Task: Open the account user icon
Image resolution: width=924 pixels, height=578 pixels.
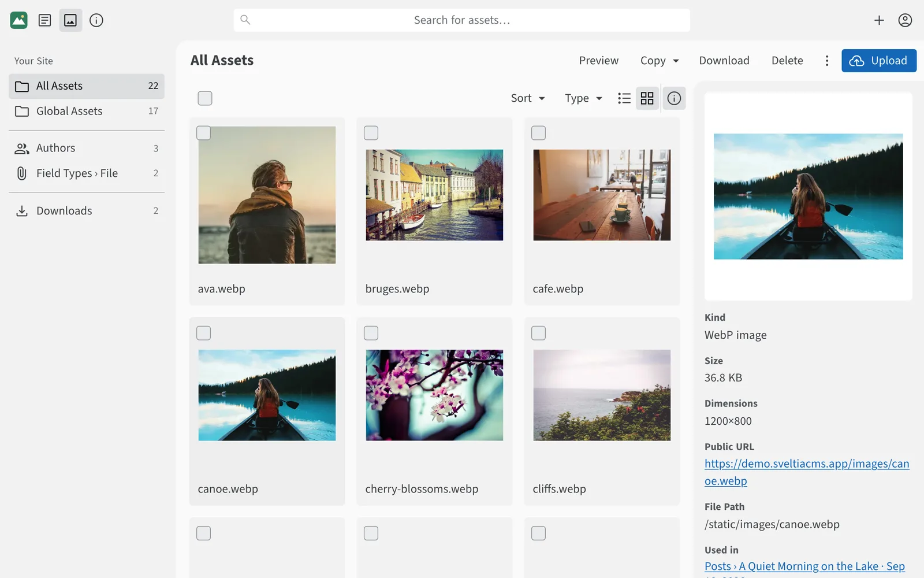Action: click(905, 20)
